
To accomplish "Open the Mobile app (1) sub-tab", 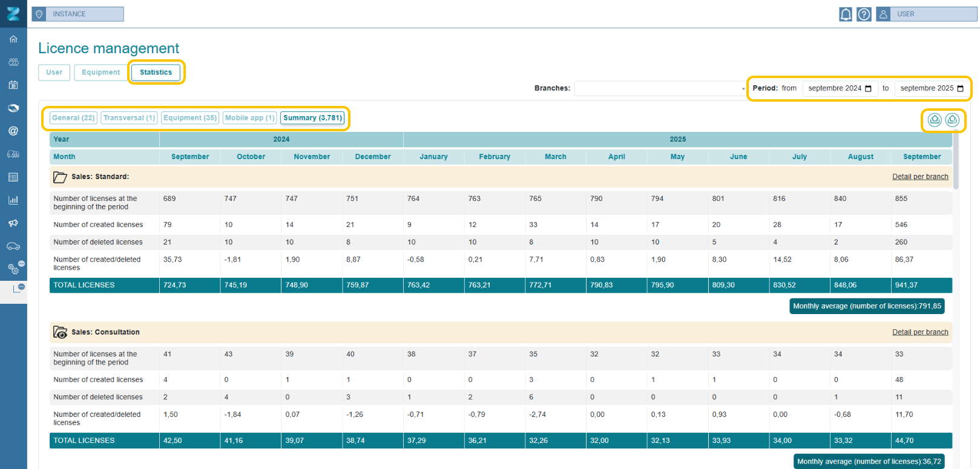I will (x=250, y=118).
